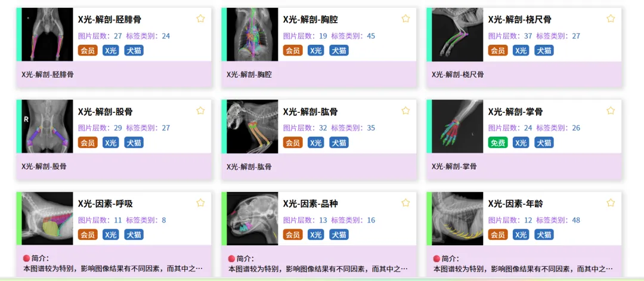Click the 免费 tag on 掌骨 card
Viewport: 644px width, 281px height.
498,143
